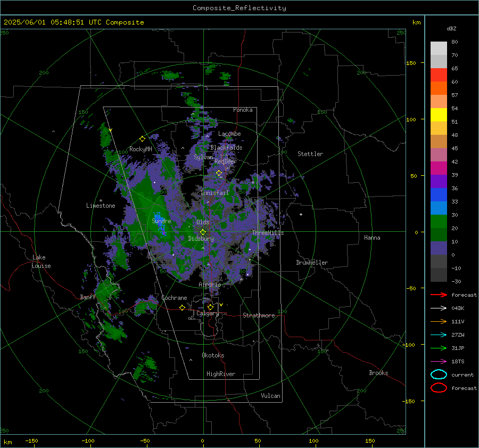This screenshot has width=479, height=448.
Task: Click the orange 111V arrow legend icon
Action: [x=439, y=321]
